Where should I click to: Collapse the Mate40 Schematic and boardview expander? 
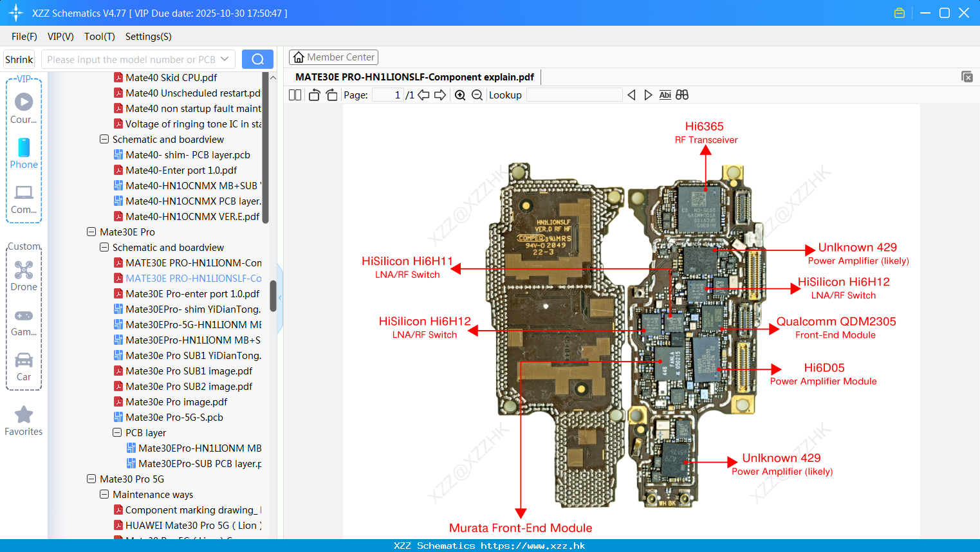[x=104, y=139]
